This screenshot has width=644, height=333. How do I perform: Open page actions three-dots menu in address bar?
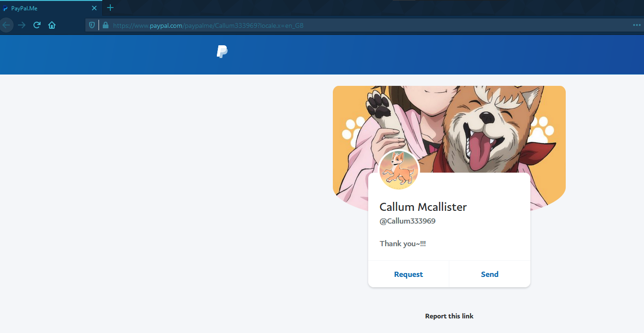[637, 25]
